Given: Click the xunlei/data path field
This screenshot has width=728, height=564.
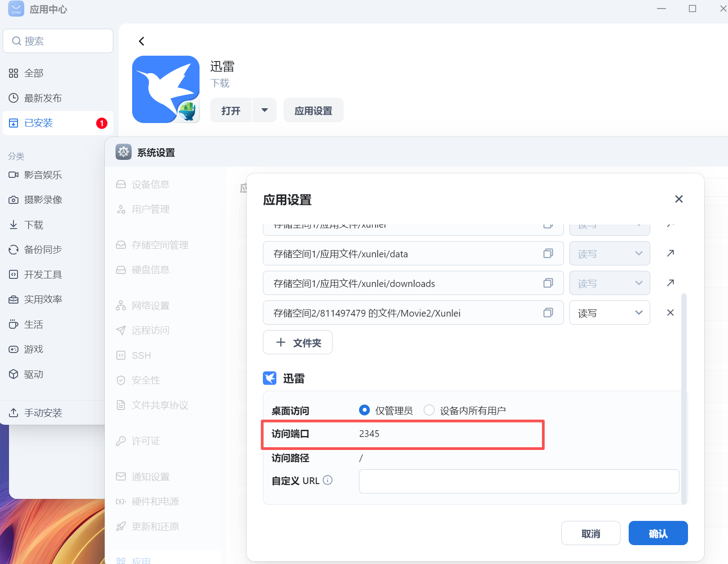Looking at the screenshot, I should click(x=413, y=253).
